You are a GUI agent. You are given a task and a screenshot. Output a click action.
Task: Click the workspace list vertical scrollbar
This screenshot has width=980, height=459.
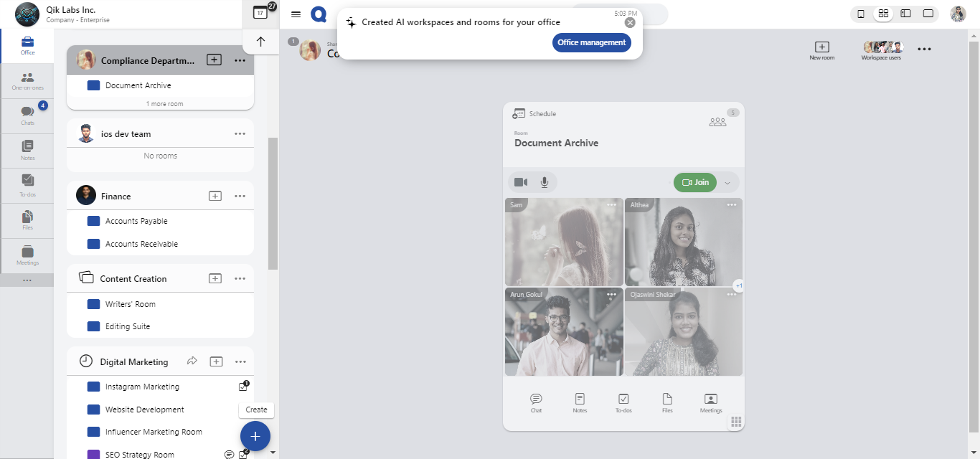pyautogui.click(x=273, y=204)
